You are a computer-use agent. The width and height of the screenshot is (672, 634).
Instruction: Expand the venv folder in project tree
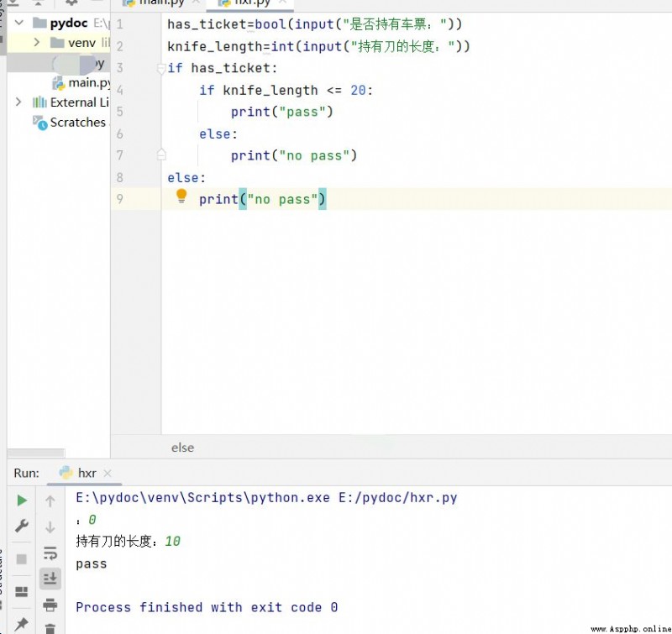(x=37, y=43)
